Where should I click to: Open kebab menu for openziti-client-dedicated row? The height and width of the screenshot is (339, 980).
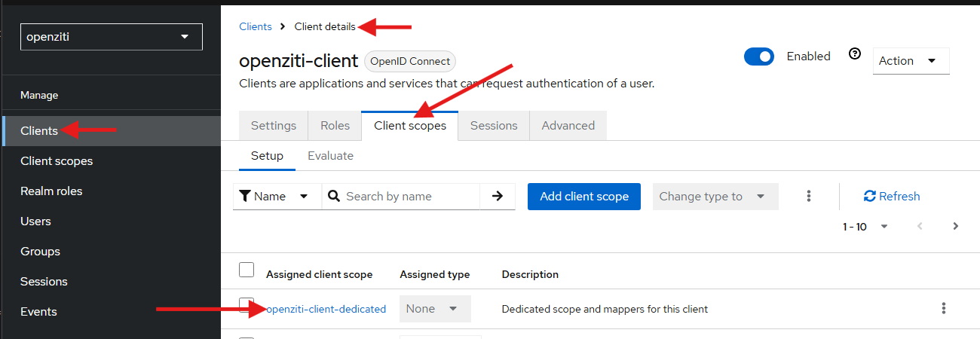(943, 308)
